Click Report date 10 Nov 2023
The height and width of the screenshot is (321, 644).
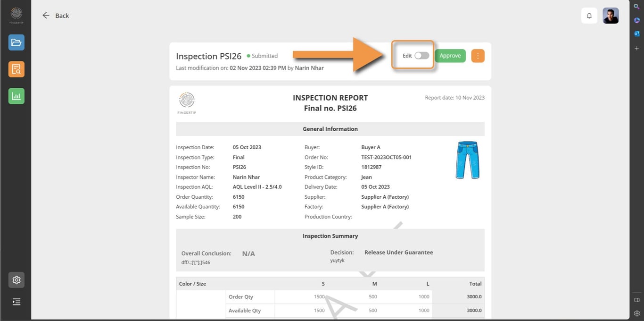pos(454,98)
